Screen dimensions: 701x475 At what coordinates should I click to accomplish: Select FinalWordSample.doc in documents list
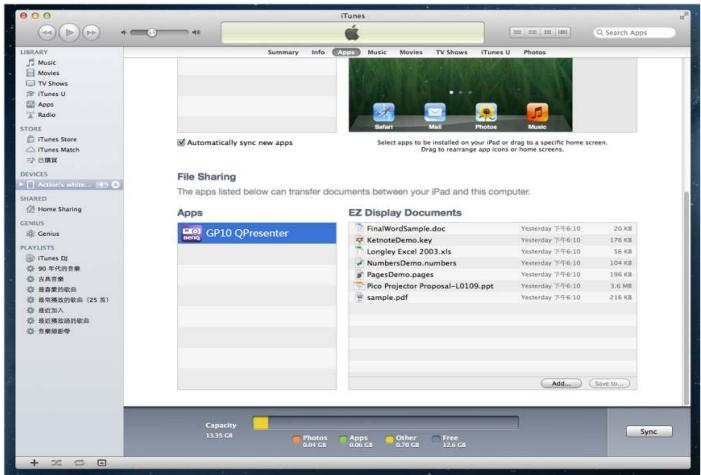493,229
